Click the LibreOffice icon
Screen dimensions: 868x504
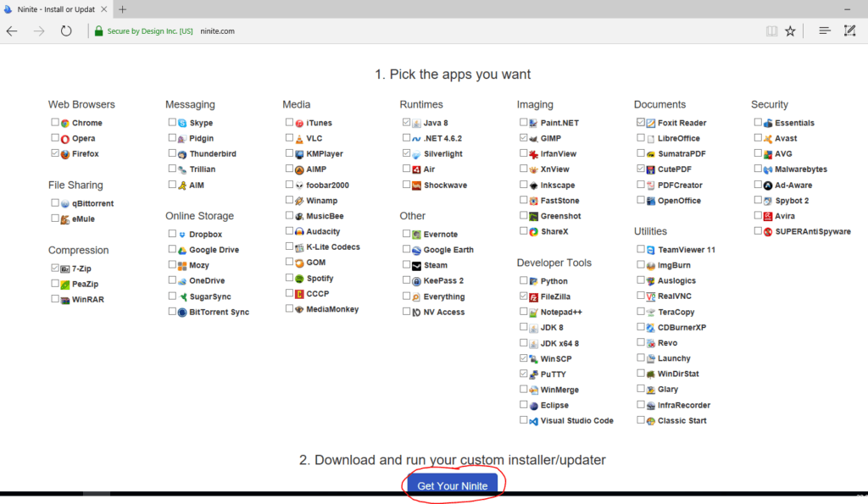point(651,139)
